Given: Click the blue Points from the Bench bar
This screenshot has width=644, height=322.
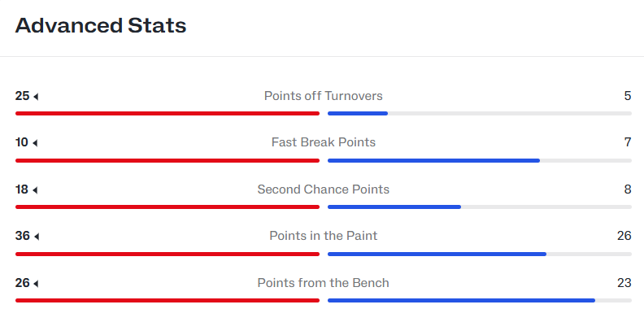Looking at the screenshot, I should [462, 301].
